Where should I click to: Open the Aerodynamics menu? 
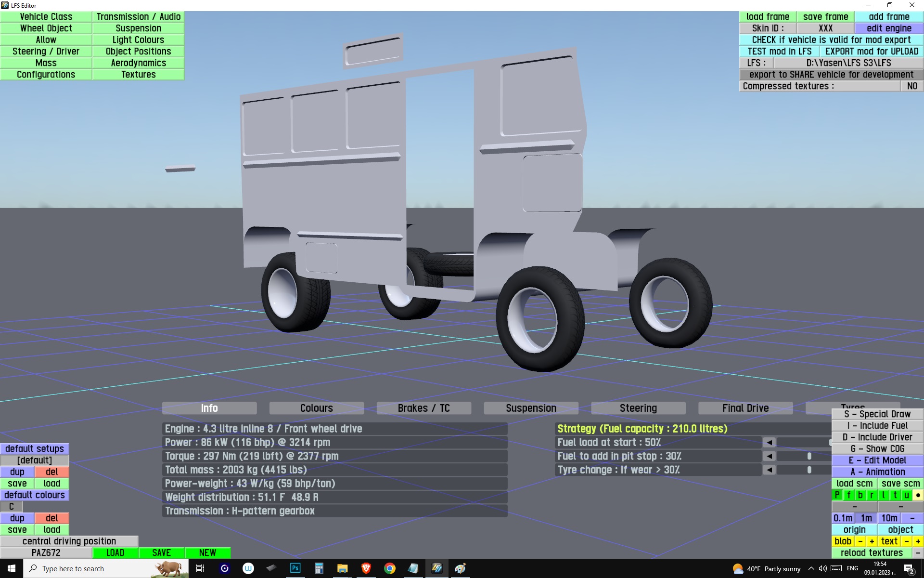[x=138, y=63]
